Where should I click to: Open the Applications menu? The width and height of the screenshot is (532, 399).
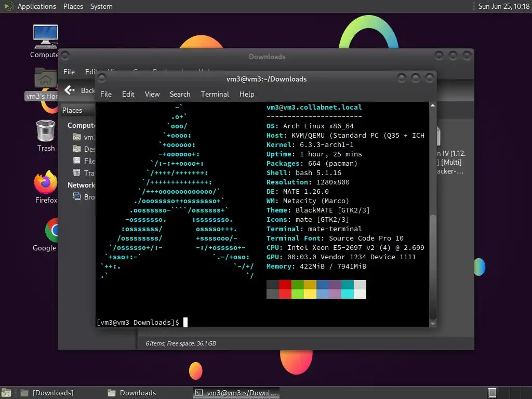pos(37,6)
